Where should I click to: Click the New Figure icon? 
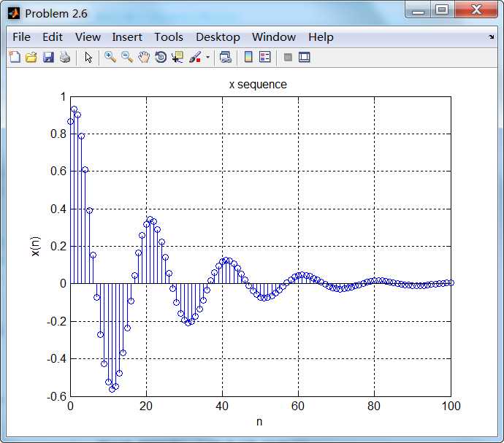(15, 57)
